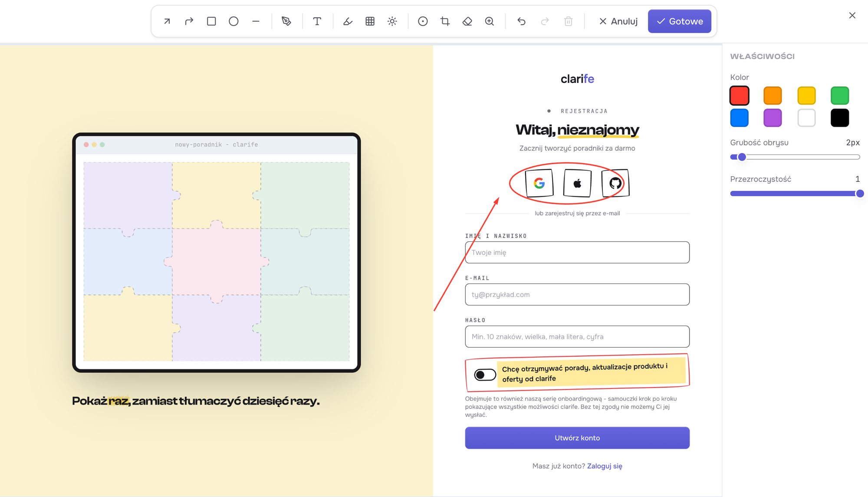Sign up with the GitHub button
This screenshot has width=868, height=497.
tap(615, 183)
